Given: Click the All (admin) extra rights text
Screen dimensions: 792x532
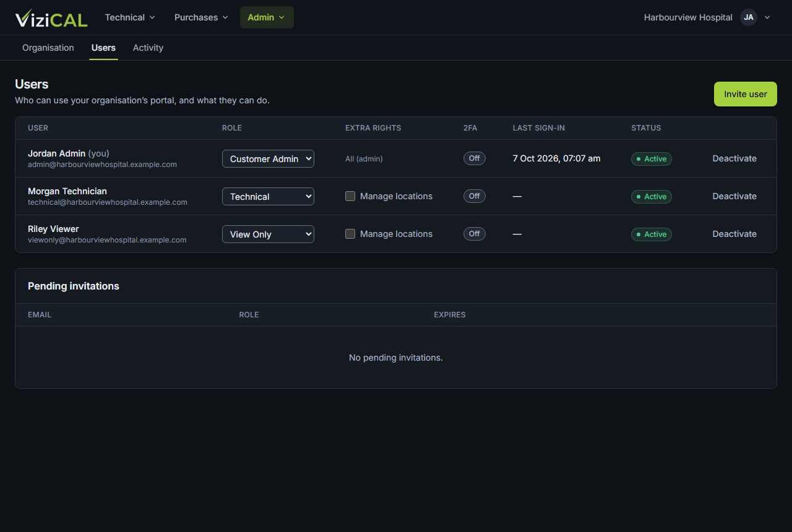Looking at the screenshot, I should pyautogui.click(x=364, y=159).
